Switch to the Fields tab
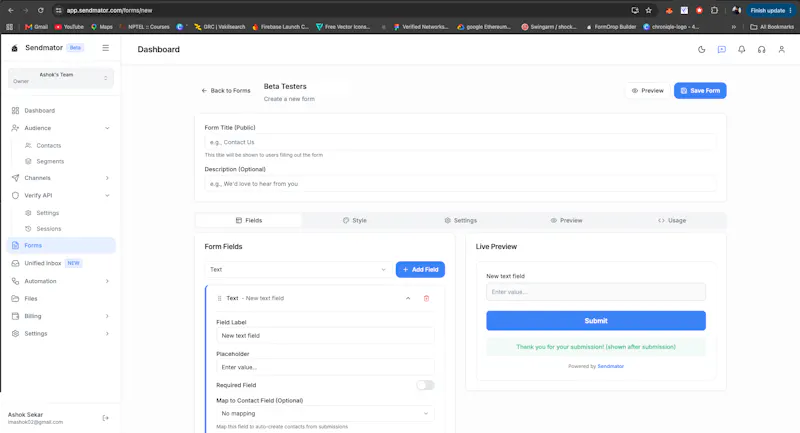Viewport: 800px width, 433px height. coord(249,220)
